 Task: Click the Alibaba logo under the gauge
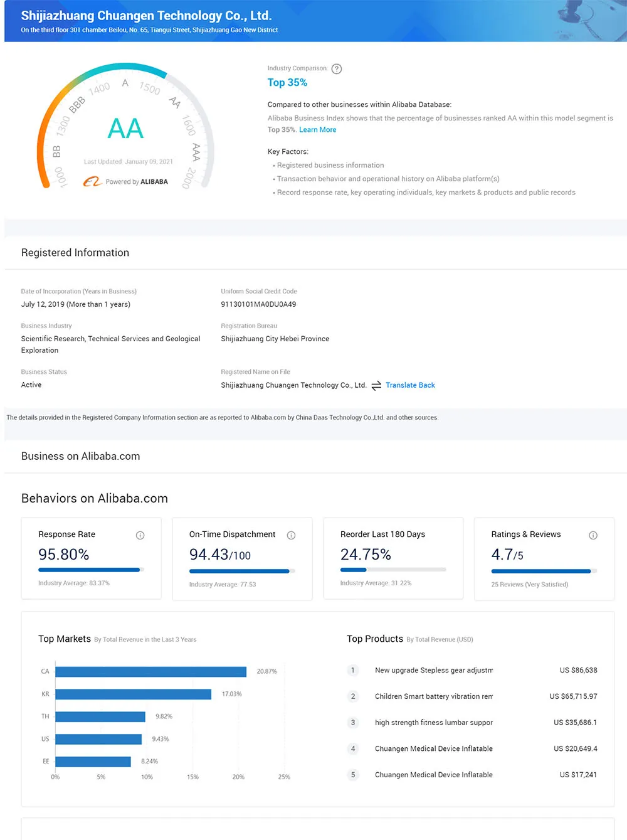pos(92,182)
